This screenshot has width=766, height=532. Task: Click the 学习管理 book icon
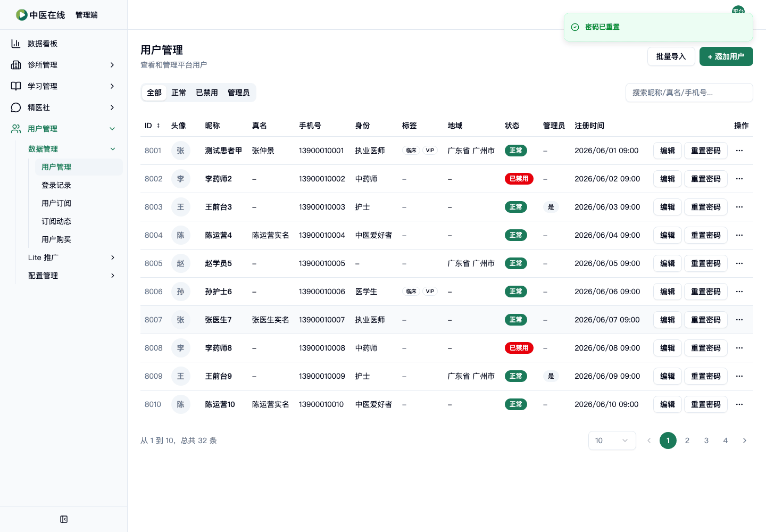tap(16, 86)
